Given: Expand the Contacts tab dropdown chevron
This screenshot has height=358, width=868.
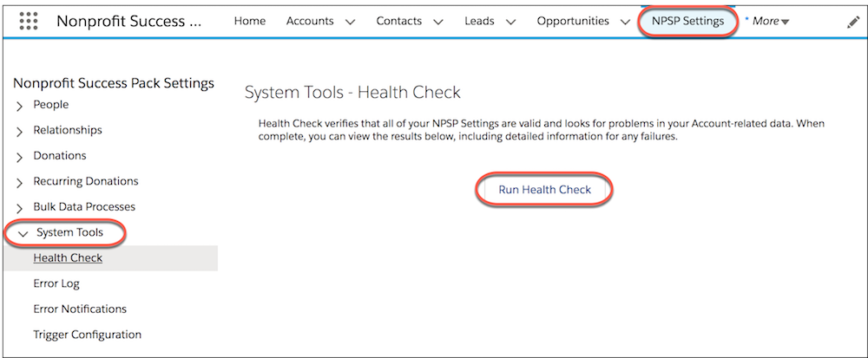Looking at the screenshot, I should click(437, 22).
